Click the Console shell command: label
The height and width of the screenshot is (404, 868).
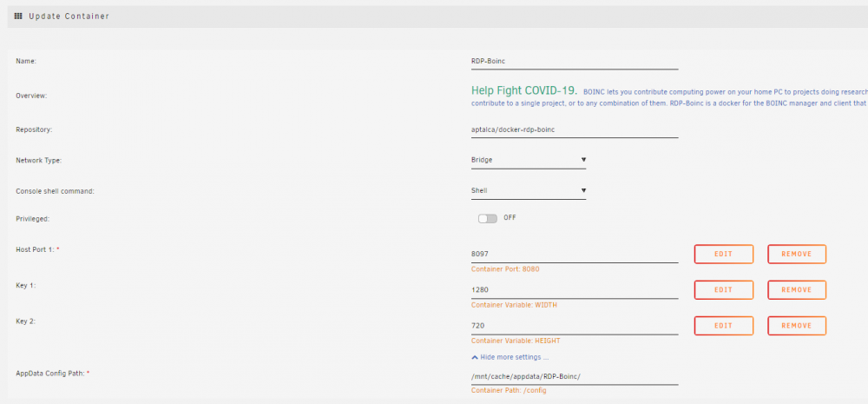coord(56,190)
